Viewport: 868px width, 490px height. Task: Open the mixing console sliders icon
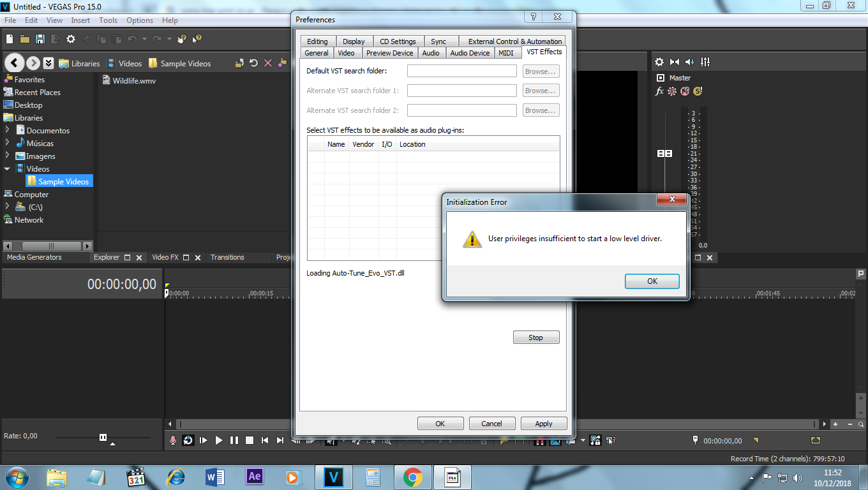click(x=705, y=62)
